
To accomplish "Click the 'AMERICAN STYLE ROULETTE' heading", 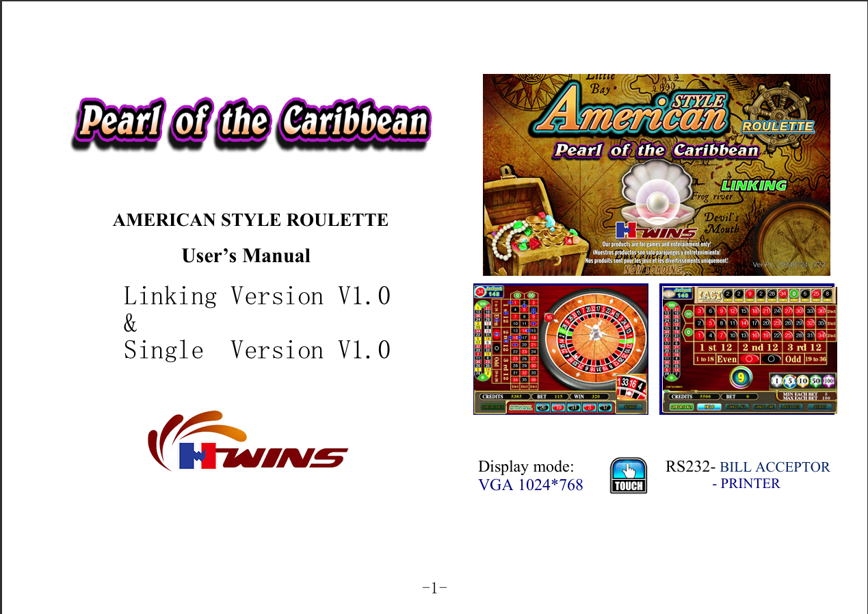I will pos(250,220).
